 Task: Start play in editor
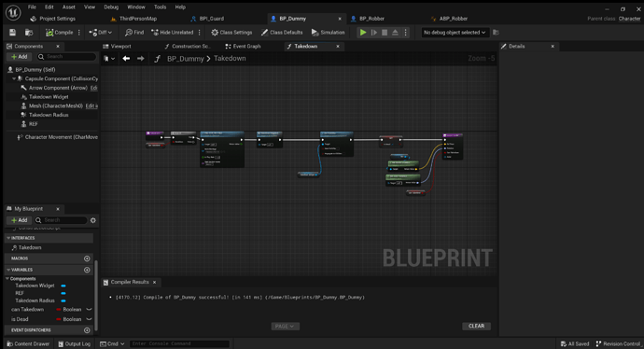point(363,33)
